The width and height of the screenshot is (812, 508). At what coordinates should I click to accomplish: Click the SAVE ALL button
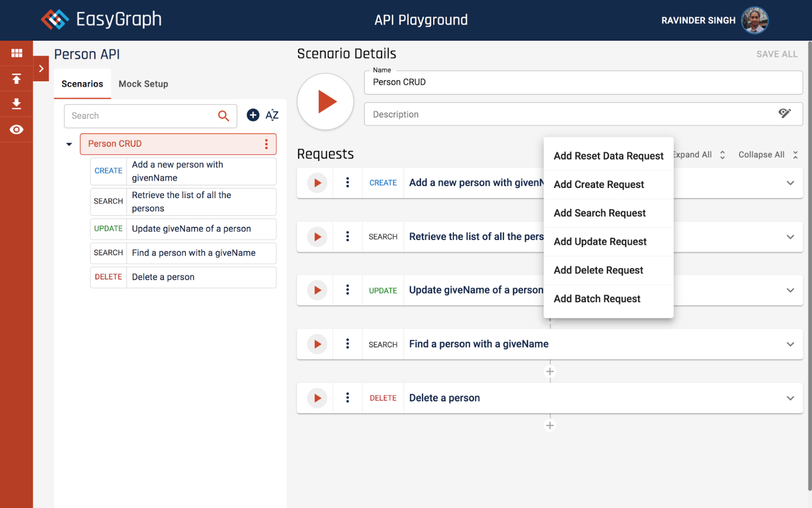[x=776, y=54]
